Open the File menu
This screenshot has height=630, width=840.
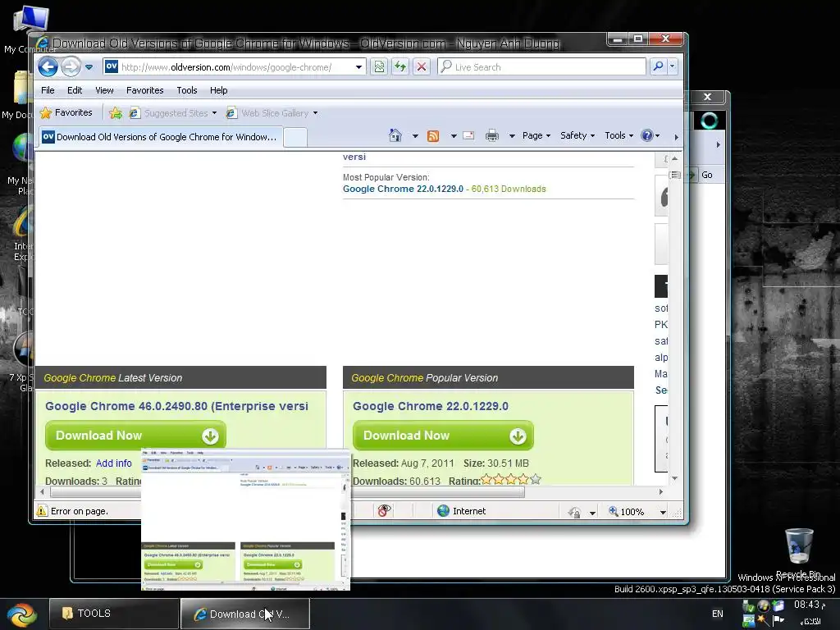(x=48, y=90)
